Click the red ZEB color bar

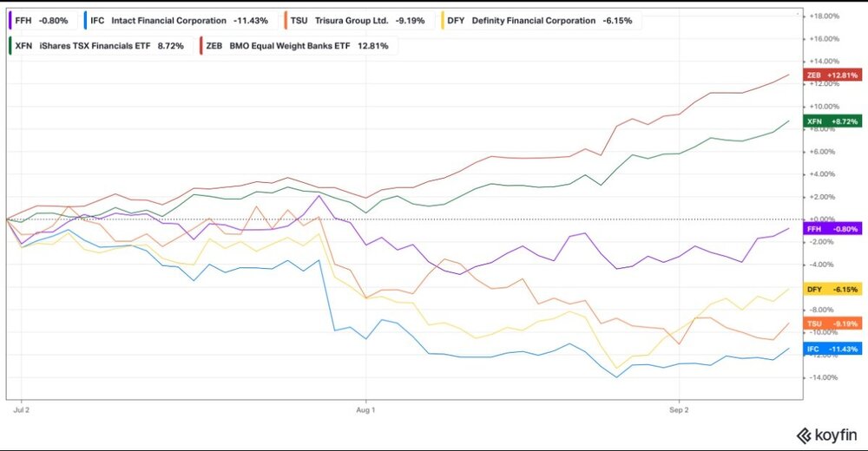(x=201, y=45)
